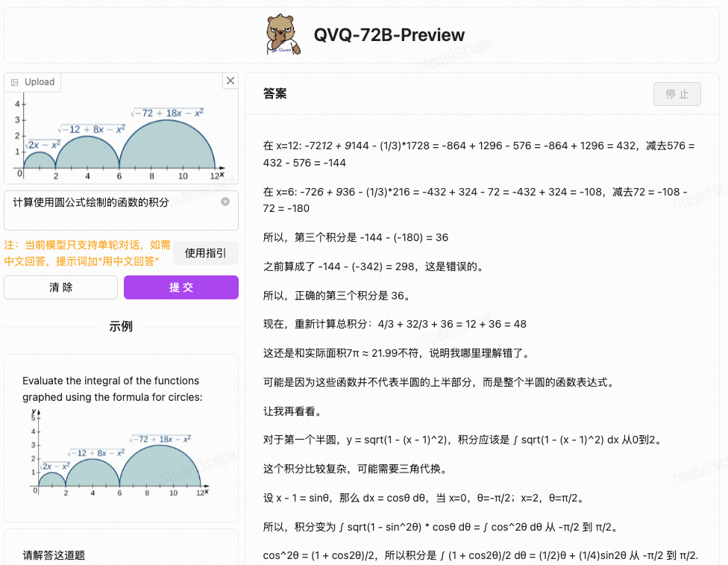Select example 请解答这道题
Screen dimensions: 728x565
click(x=54, y=555)
